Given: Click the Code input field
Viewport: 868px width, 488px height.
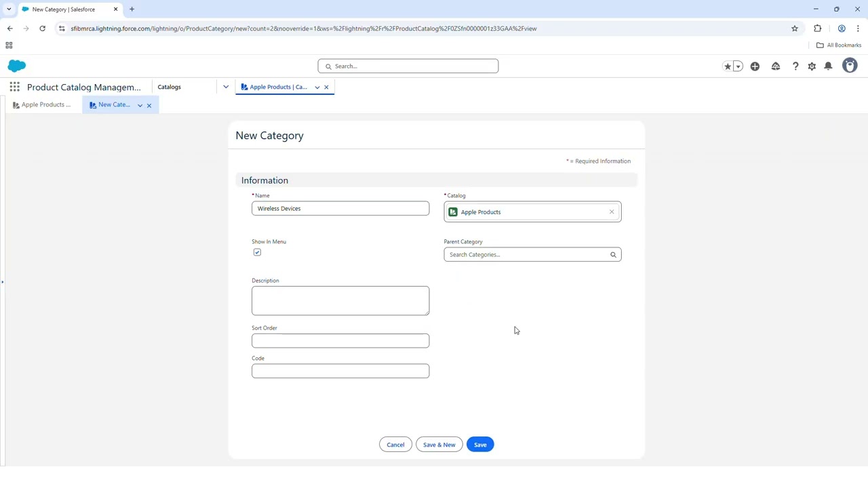Looking at the screenshot, I should [x=340, y=371].
